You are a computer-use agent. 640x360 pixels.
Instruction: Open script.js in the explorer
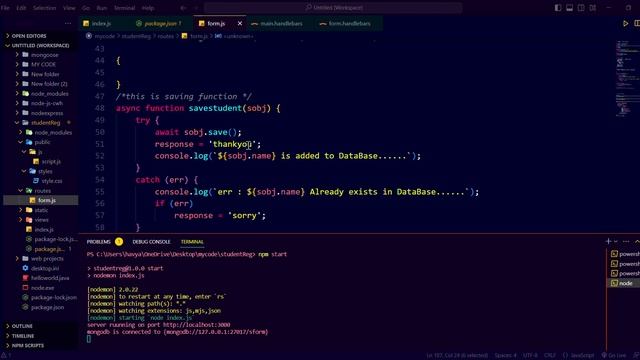click(x=51, y=162)
